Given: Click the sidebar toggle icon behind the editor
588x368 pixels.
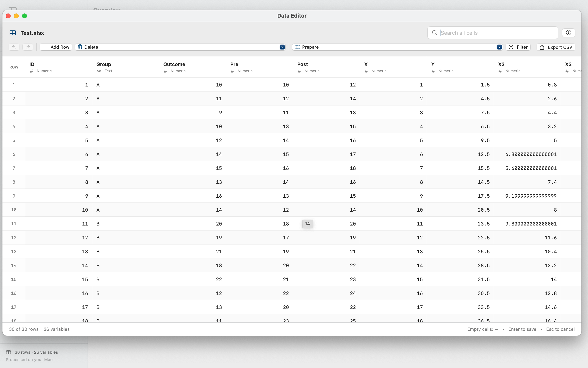Looking at the screenshot, I should pyautogui.click(x=13, y=9).
